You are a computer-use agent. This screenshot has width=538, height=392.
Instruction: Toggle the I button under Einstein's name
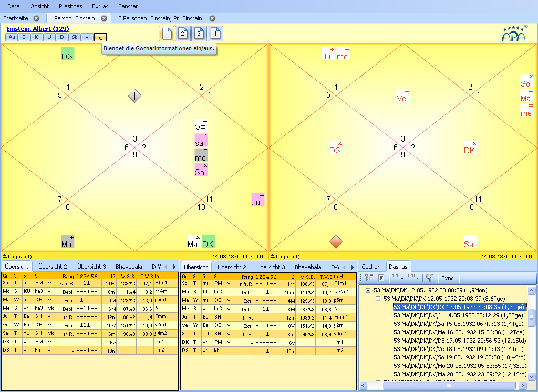24,37
